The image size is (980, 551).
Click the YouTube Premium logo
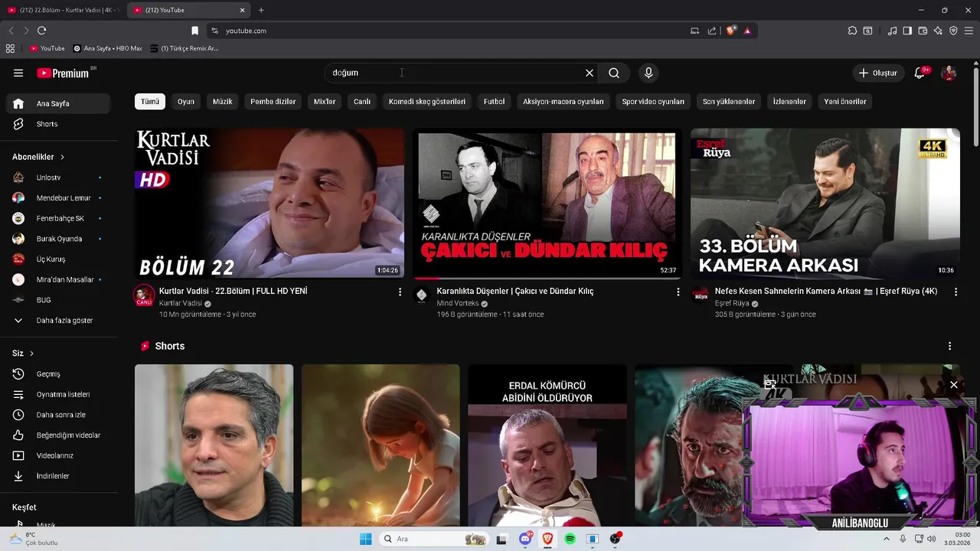(x=64, y=73)
